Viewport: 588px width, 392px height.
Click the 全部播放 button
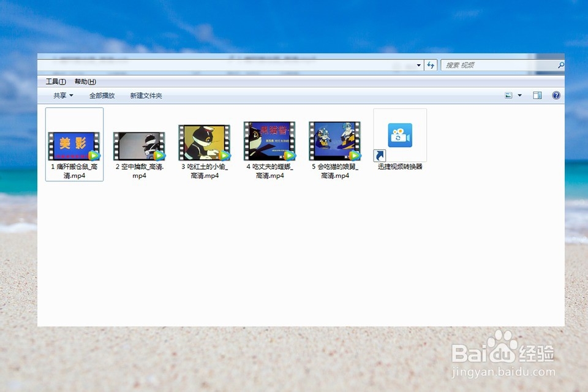tap(103, 96)
